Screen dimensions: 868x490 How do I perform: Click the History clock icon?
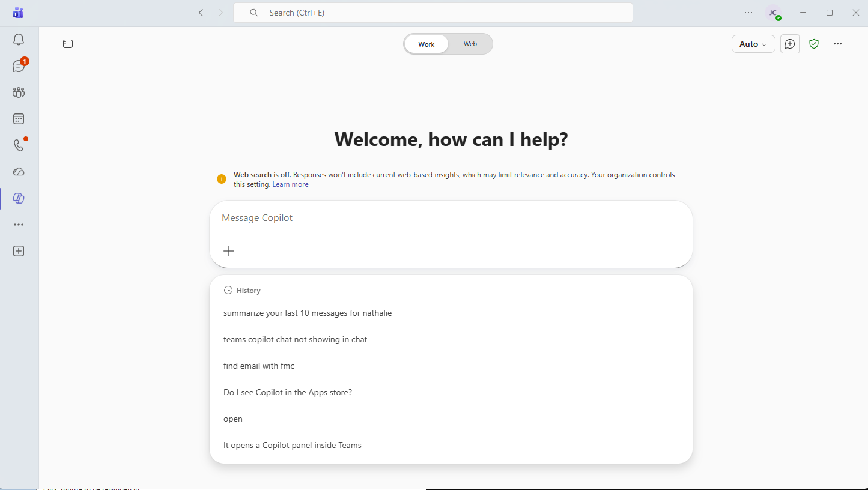point(228,290)
